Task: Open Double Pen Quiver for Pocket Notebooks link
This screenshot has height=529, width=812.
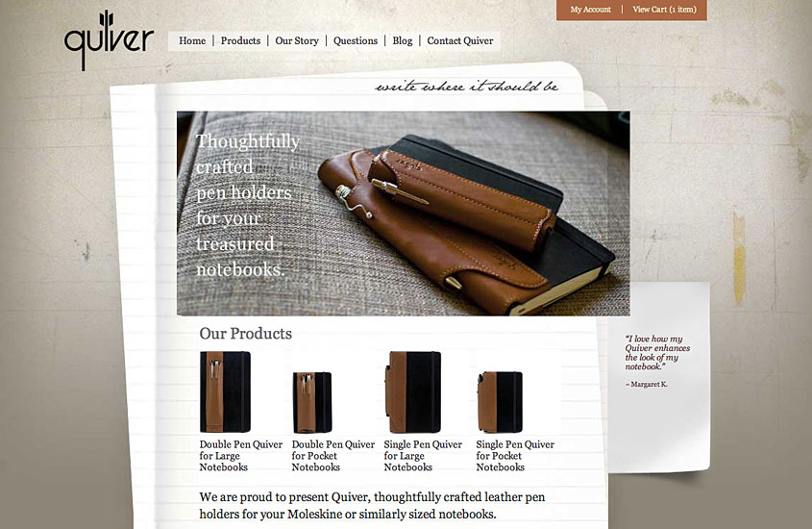Action: (333, 456)
